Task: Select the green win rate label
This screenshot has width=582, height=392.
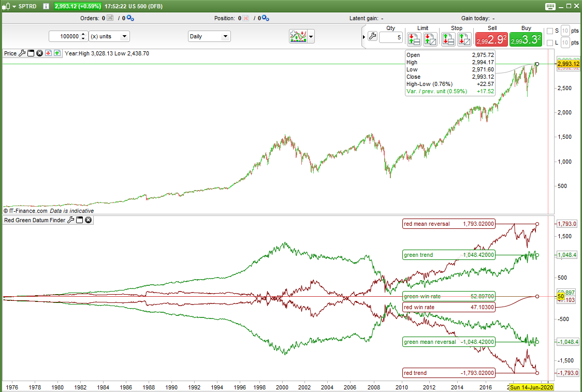Action: click(x=449, y=296)
